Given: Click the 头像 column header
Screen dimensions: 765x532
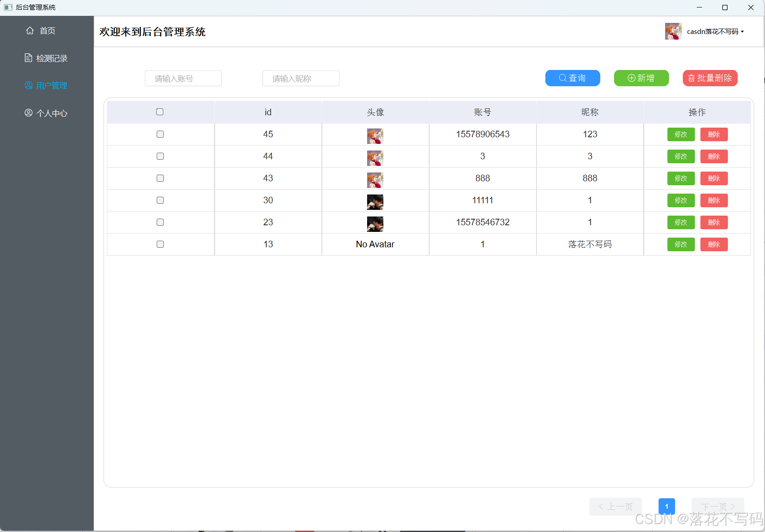Looking at the screenshot, I should 375,112.
